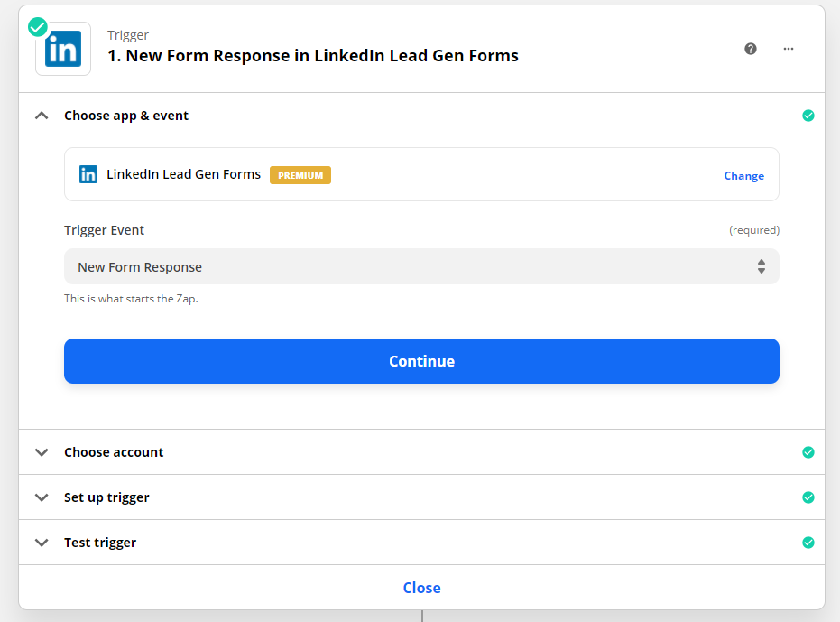Collapse the Choose app & event section
This screenshot has width=840, height=622.
(x=42, y=116)
